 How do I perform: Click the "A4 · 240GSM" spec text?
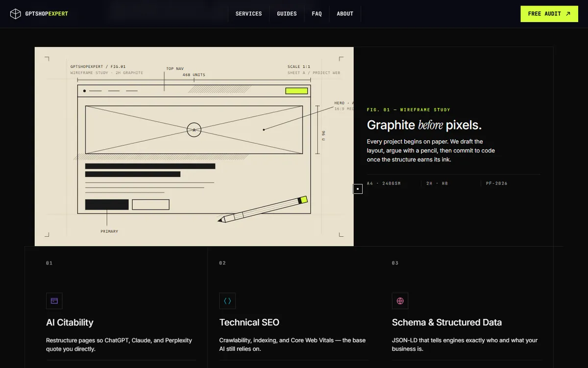point(384,184)
